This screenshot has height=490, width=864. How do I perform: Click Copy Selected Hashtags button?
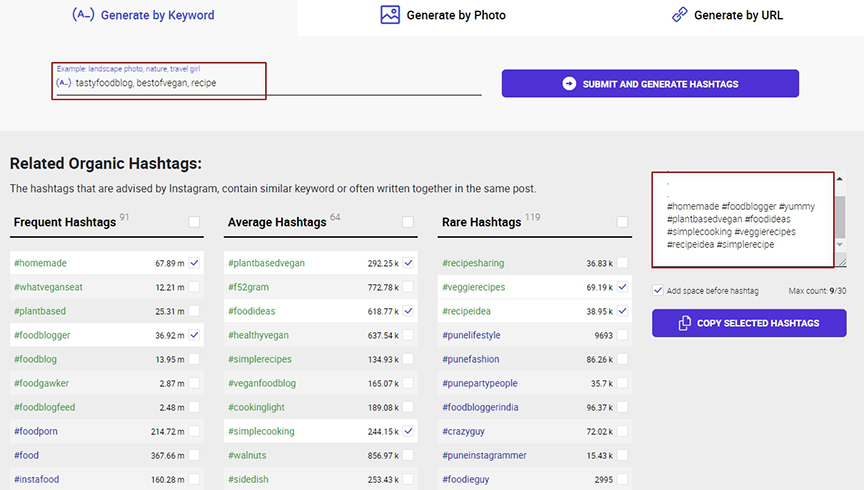[x=749, y=323]
